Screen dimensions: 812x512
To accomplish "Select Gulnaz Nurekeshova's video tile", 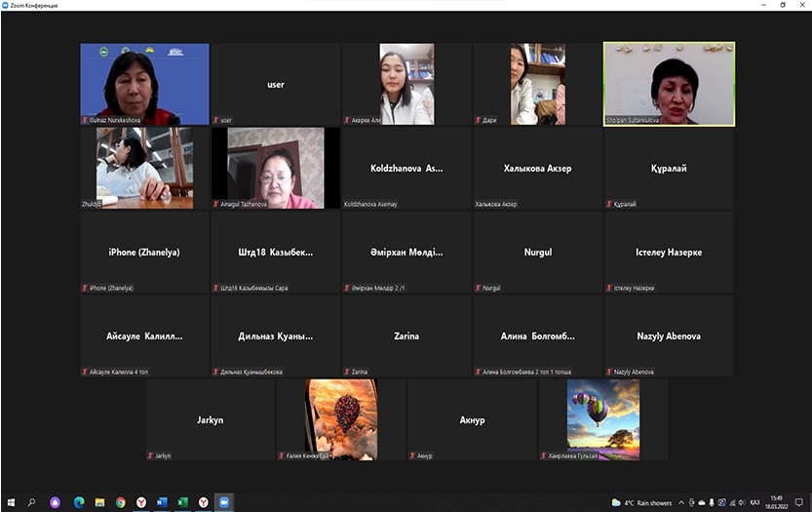I will click(x=144, y=83).
